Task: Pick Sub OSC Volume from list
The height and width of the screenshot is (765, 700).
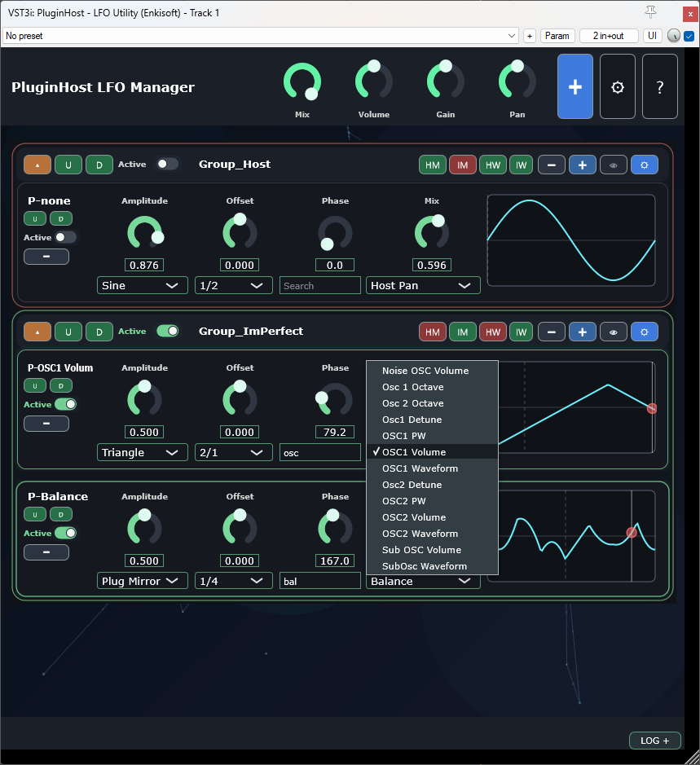Action: click(432, 550)
